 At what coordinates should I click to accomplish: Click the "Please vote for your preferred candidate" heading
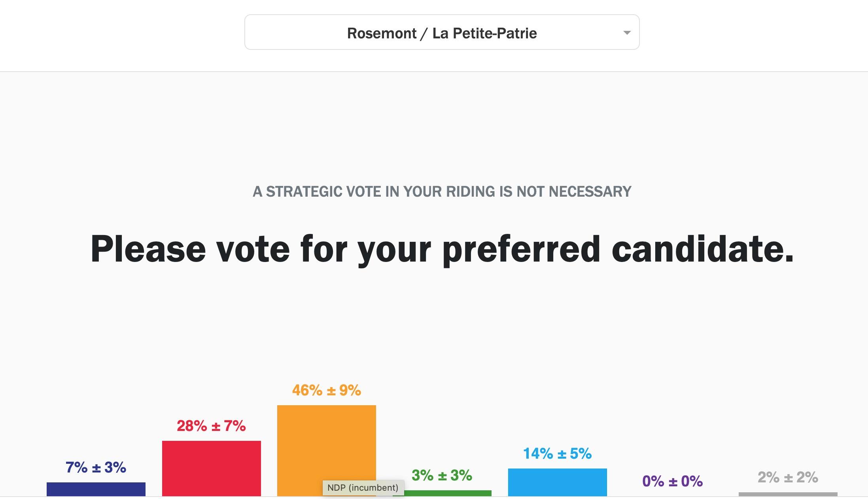point(442,249)
